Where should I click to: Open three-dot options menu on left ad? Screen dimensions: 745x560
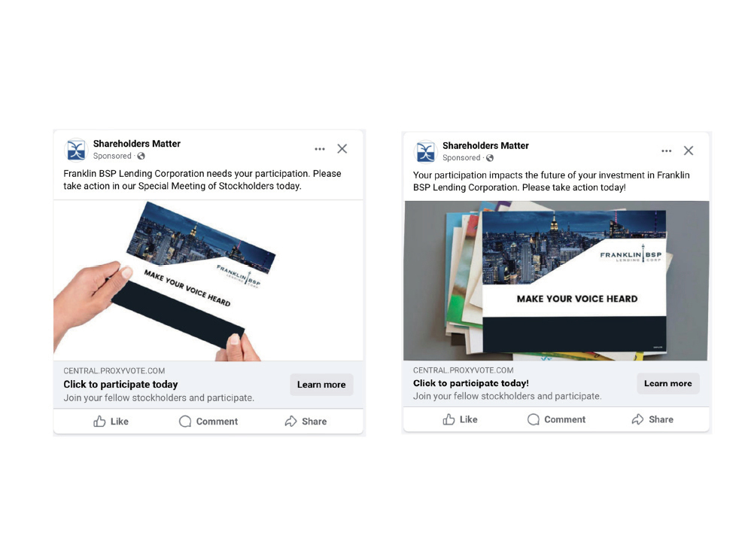tap(320, 149)
